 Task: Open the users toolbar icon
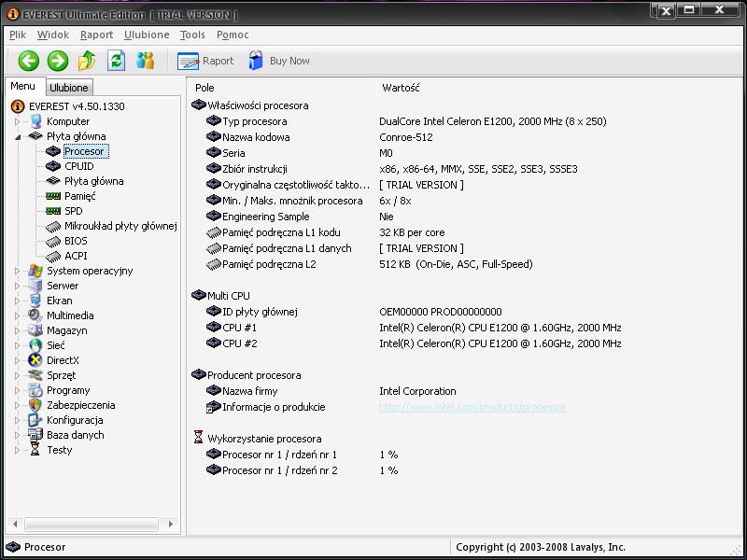[146, 61]
